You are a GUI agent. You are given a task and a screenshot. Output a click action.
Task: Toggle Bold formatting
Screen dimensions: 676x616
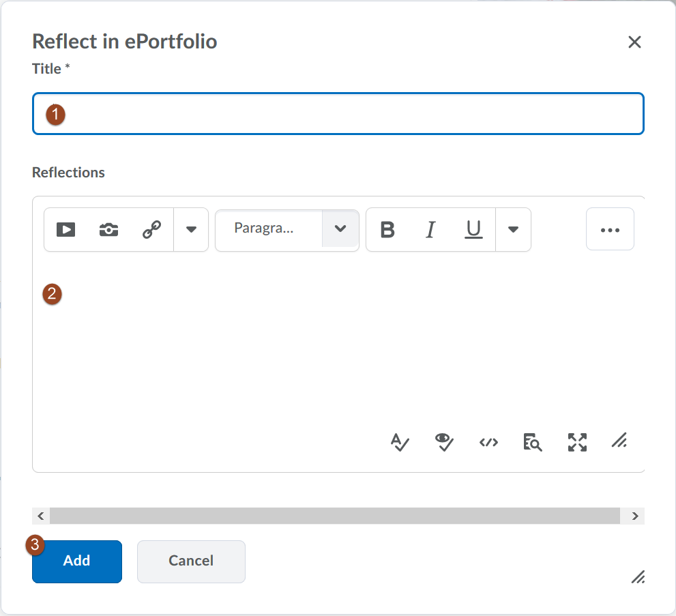387,230
